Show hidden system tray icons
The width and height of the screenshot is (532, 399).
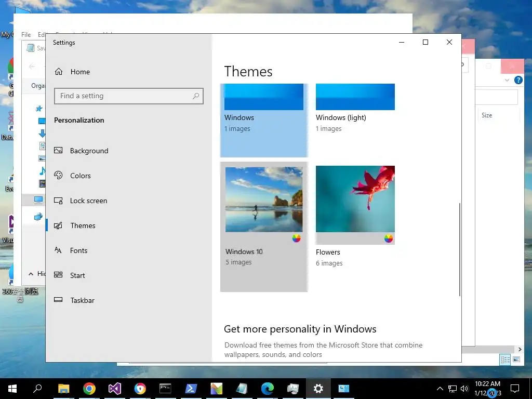pos(440,389)
